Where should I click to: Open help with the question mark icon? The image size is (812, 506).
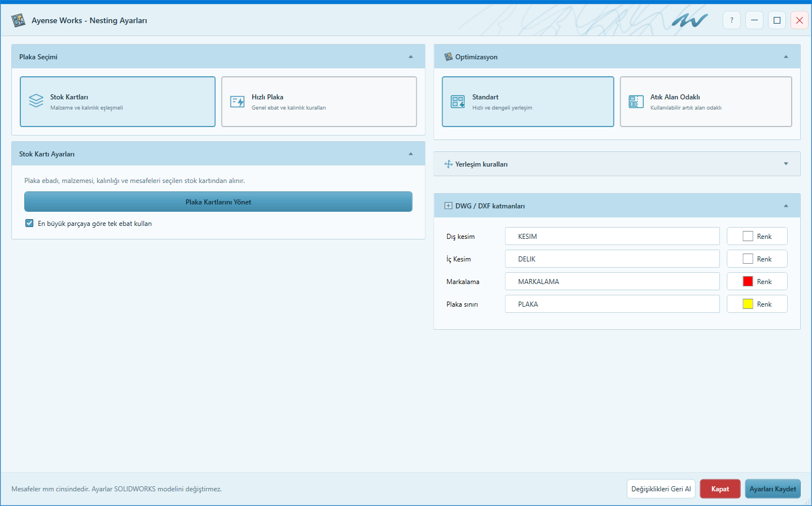(732, 20)
